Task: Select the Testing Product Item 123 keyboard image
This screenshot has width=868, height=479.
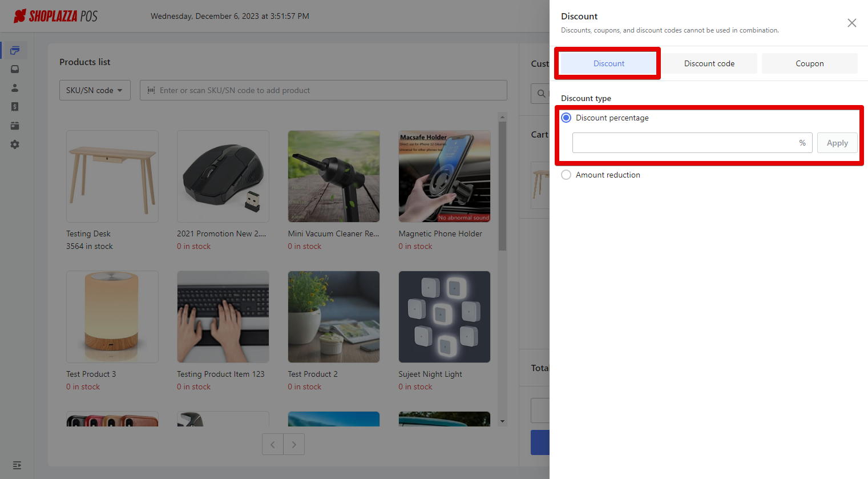Action: coord(223,317)
